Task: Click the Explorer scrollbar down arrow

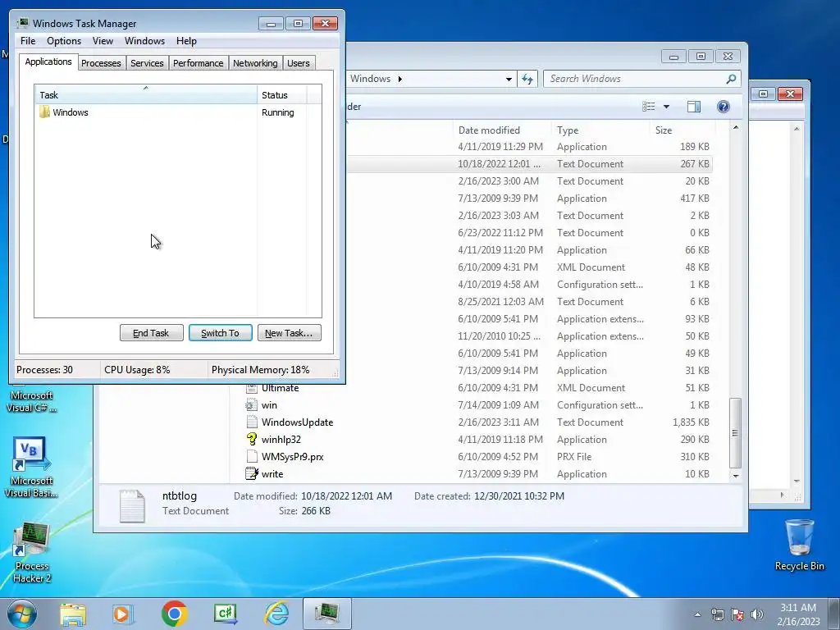Action: 736,476
